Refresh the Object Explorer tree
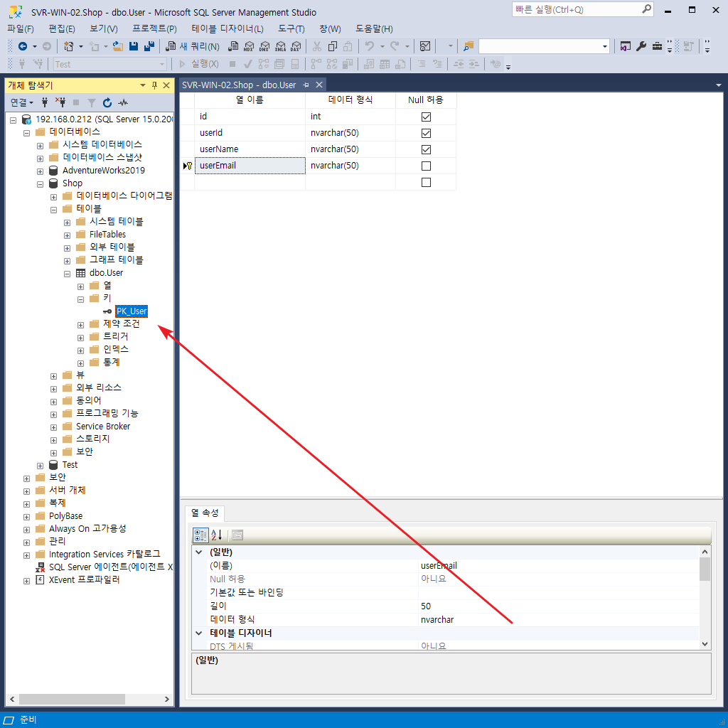728x728 pixels. 107,102
